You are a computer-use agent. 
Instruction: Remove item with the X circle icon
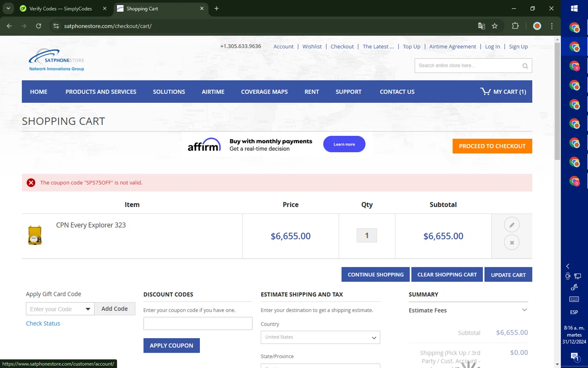click(512, 242)
